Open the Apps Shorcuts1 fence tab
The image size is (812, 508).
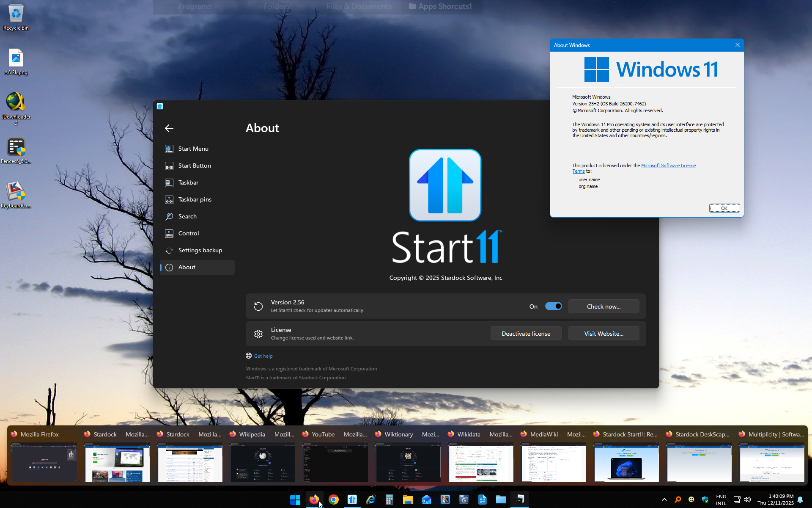[x=440, y=6]
